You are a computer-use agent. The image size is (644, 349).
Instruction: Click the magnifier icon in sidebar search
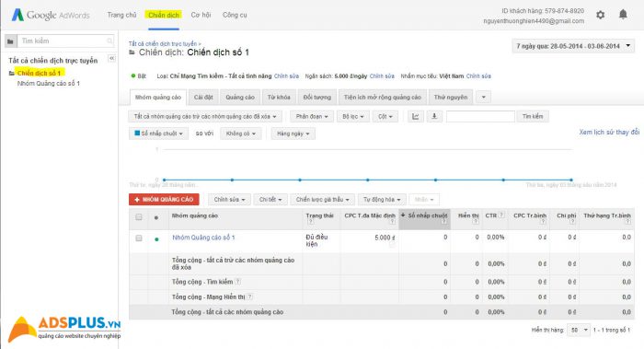(109, 41)
